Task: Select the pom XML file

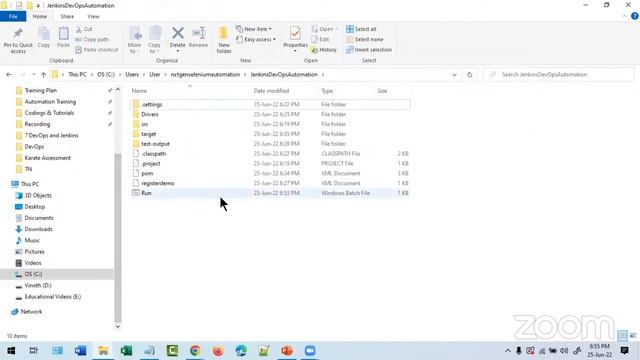Action: coord(270,173)
